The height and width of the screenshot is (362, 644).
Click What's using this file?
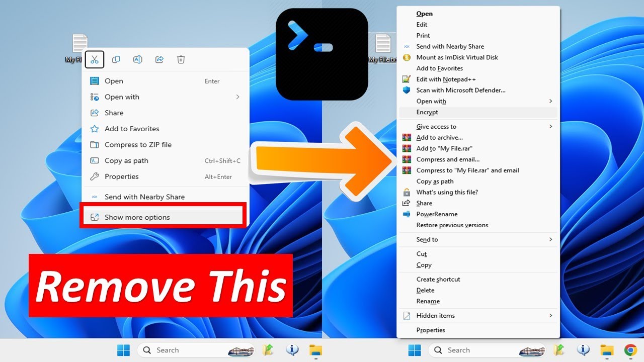(x=478, y=193)
